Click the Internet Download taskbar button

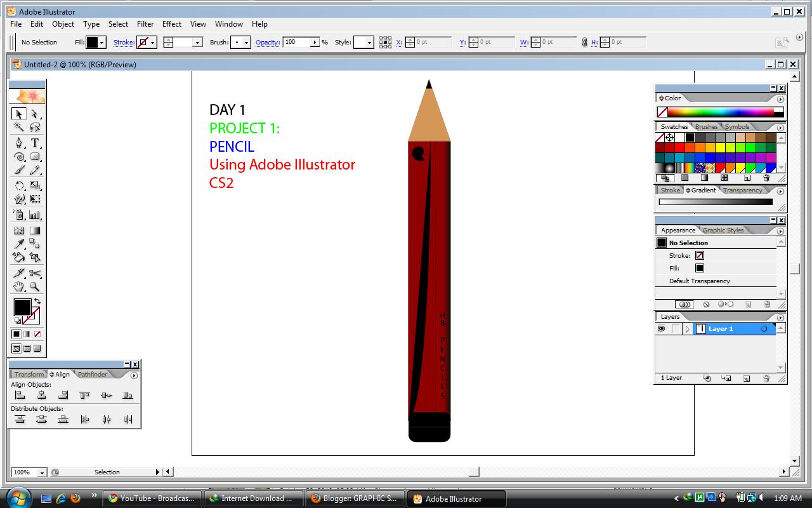pyautogui.click(x=253, y=498)
